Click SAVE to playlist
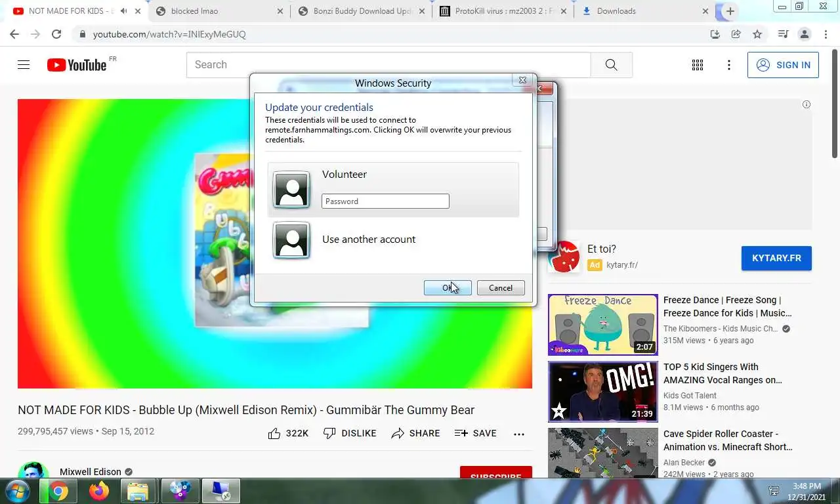Screen dimensions: 840x504 coord(475,433)
